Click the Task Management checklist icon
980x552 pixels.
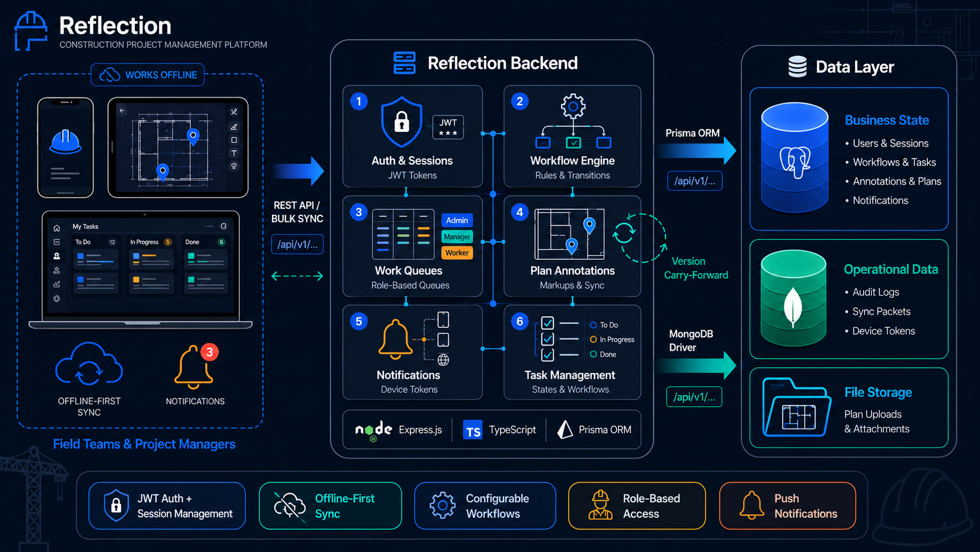pyautogui.click(x=557, y=339)
